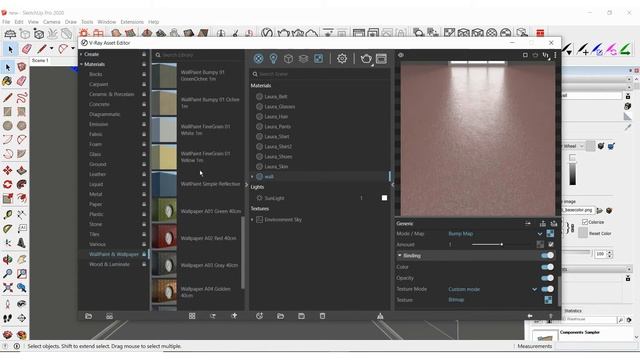Click the grayscale value bar in SketchUp tray
This screenshot has width=640, height=360.
point(573,174)
